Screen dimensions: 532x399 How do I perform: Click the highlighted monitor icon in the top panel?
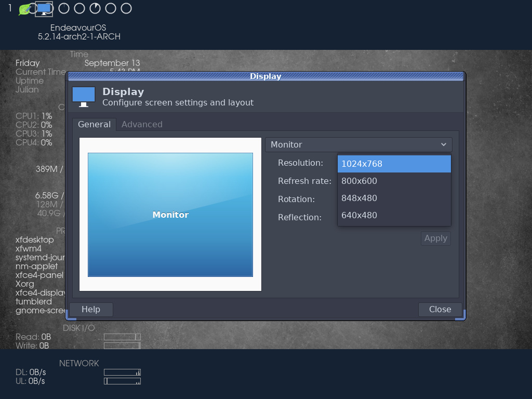coord(44,9)
